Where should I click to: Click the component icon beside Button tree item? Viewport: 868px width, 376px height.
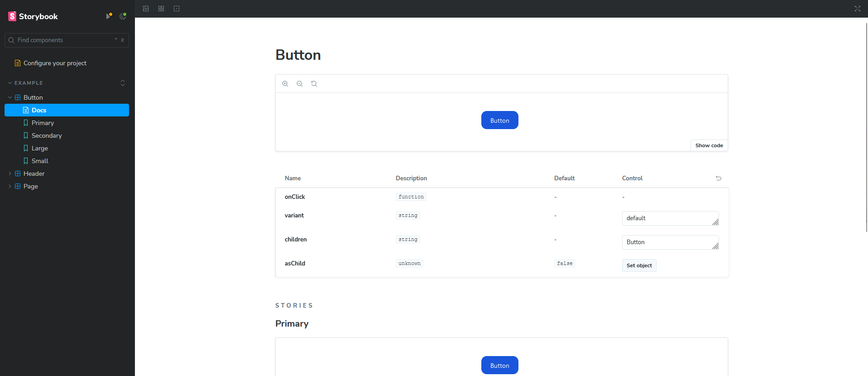(18, 97)
